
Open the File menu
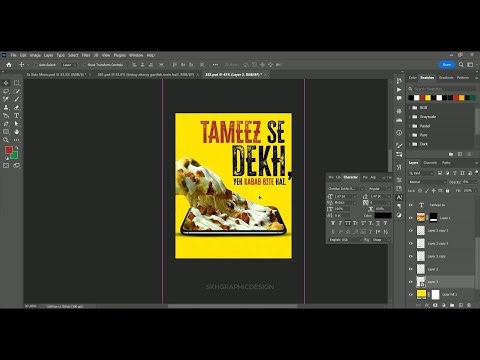13,55
